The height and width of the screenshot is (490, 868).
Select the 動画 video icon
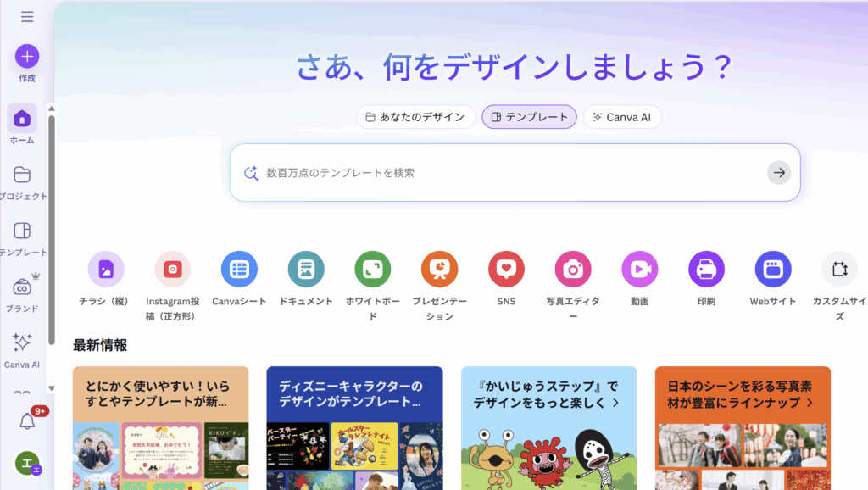pos(639,270)
